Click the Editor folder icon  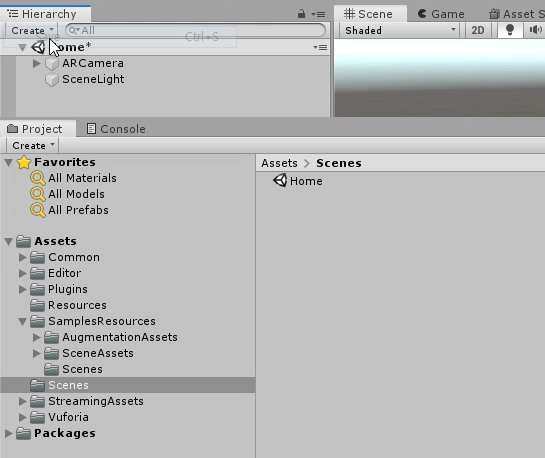(37, 273)
